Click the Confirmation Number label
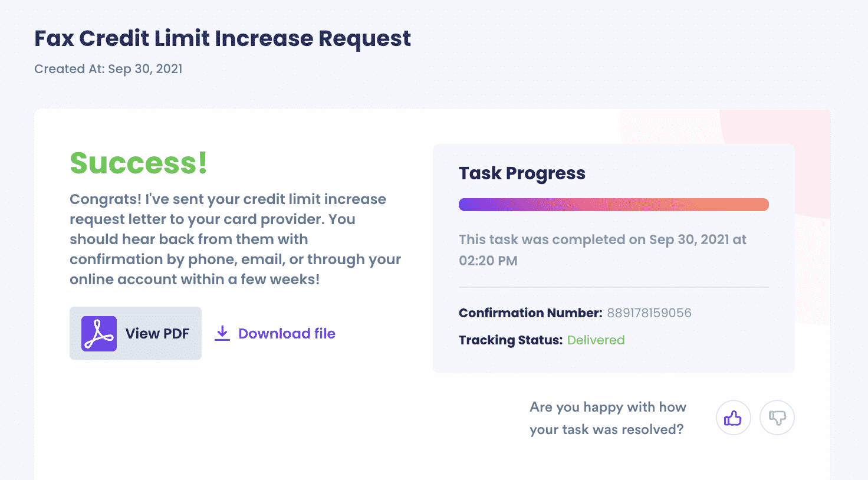The image size is (868, 480). click(531, 313)
